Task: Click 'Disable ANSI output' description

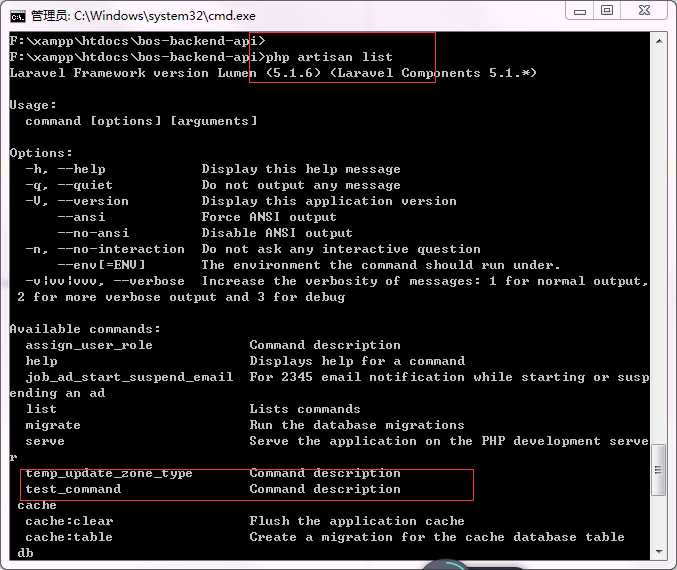Action: (x=277, y=233)
